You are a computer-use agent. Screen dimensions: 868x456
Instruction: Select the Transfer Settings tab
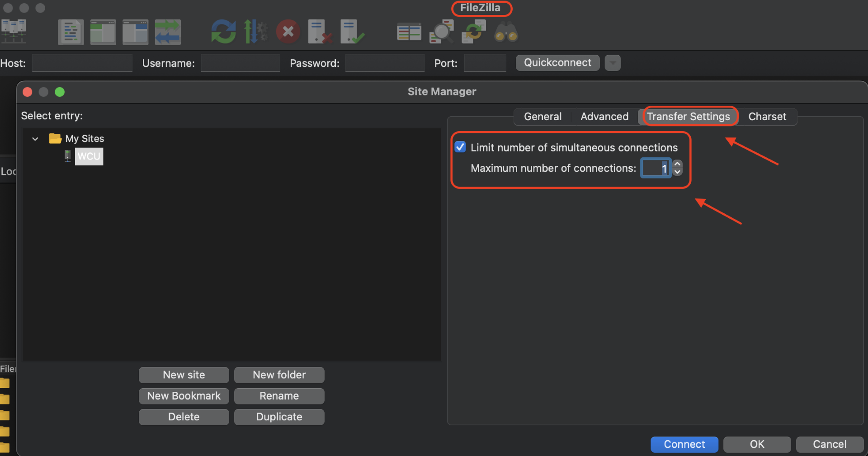[688, 117]
